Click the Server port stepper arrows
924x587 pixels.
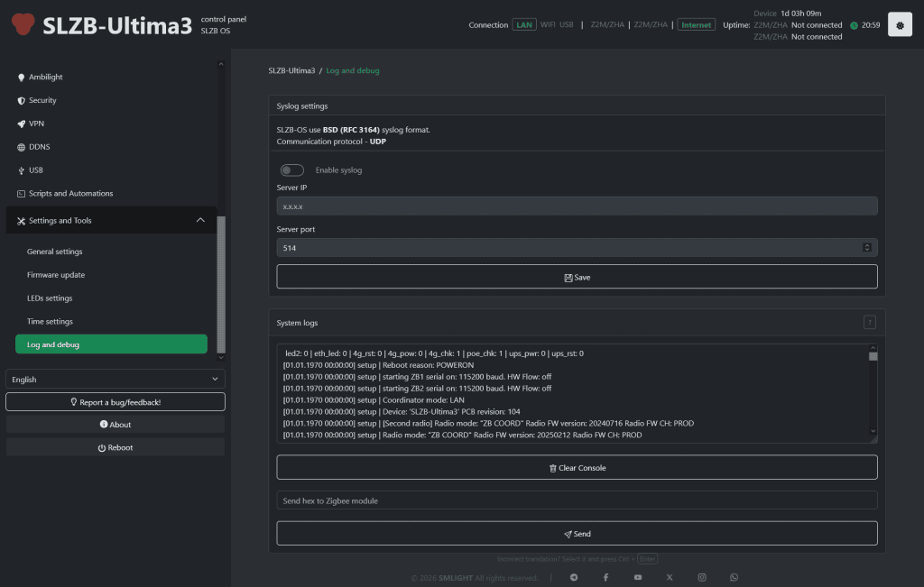[867, 248]
